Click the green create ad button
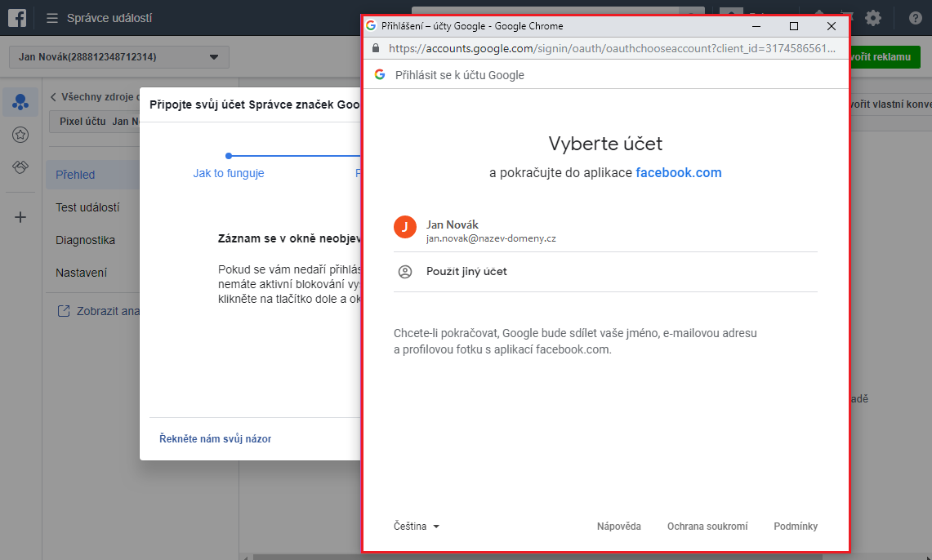This screenshot has width=932, height=560. coord(885,57)
